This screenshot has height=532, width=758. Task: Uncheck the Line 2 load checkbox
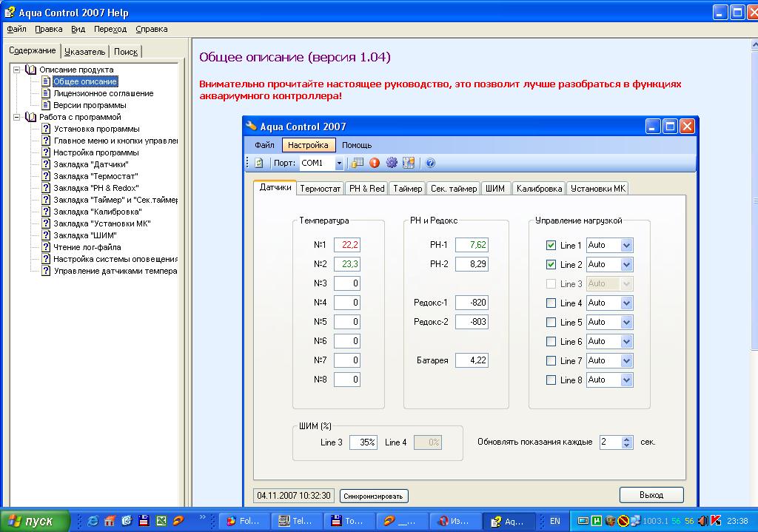click(551, 265)
